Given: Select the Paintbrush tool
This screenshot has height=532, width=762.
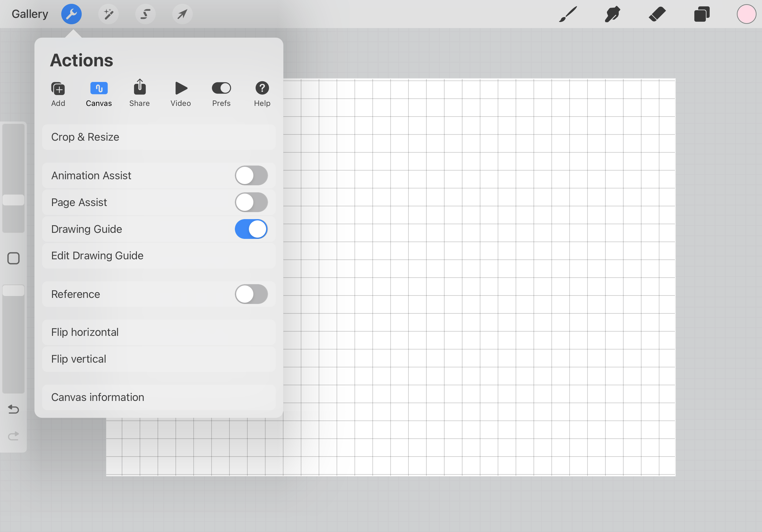Looking at the screenshot, I should tap(568, 14).
